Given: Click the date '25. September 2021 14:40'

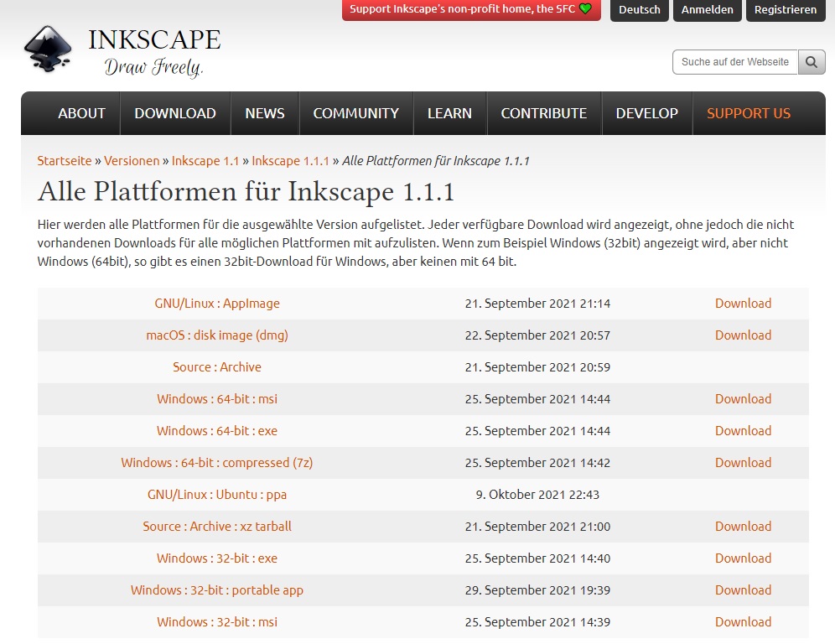Looking at the screenshot, I should (x=537, y=558).
